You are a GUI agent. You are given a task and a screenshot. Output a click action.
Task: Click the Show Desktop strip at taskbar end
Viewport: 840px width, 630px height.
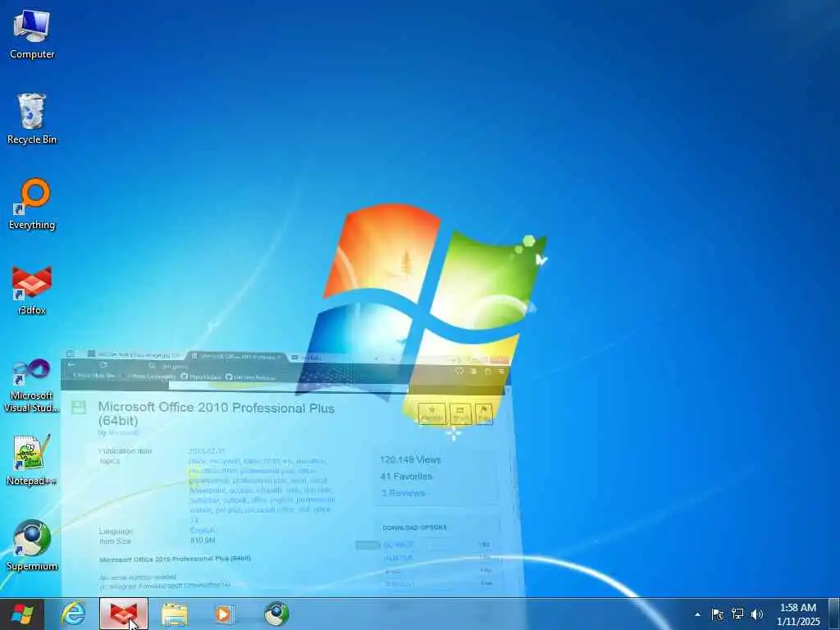tap(834, 614)
